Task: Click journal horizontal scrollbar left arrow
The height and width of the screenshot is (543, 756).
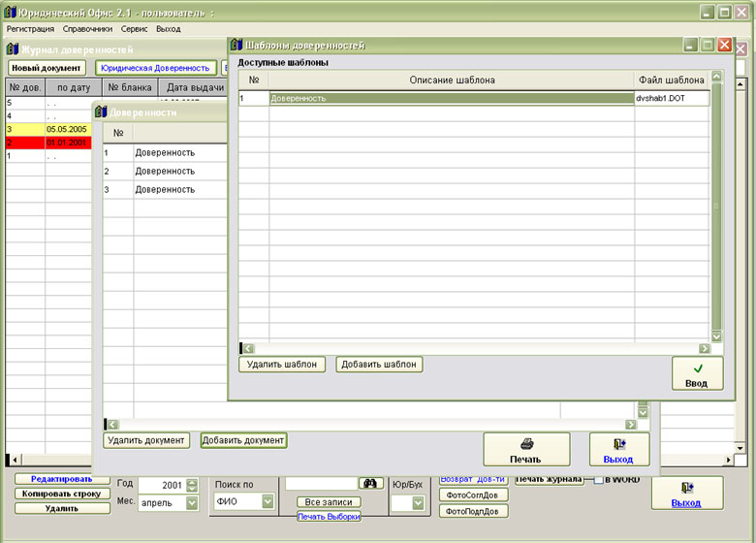Action: pos(15,460)
